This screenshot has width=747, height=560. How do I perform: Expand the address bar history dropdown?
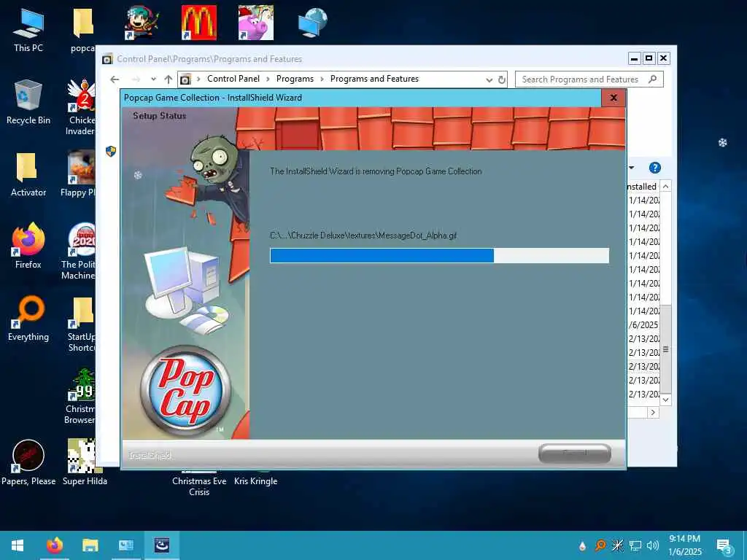[489, 79]
